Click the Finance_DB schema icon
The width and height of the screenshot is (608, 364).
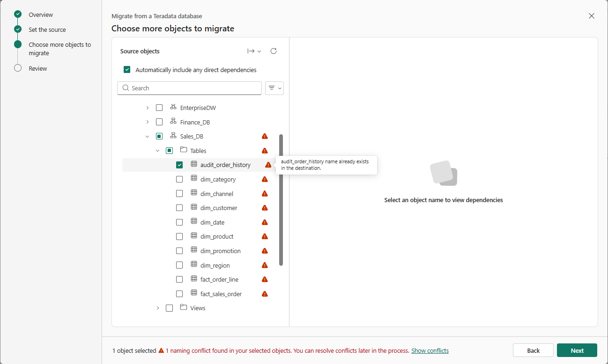(x=173, y=122)
